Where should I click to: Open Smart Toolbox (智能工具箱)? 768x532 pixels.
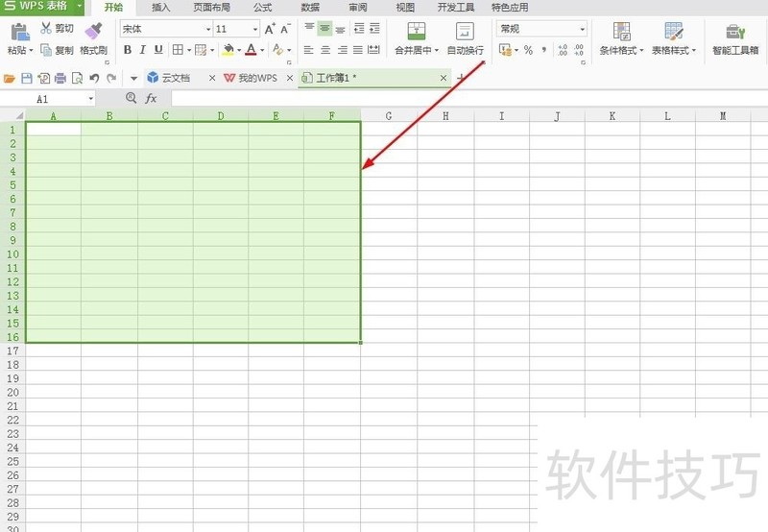pyautogui.click(x=735, y=38)
